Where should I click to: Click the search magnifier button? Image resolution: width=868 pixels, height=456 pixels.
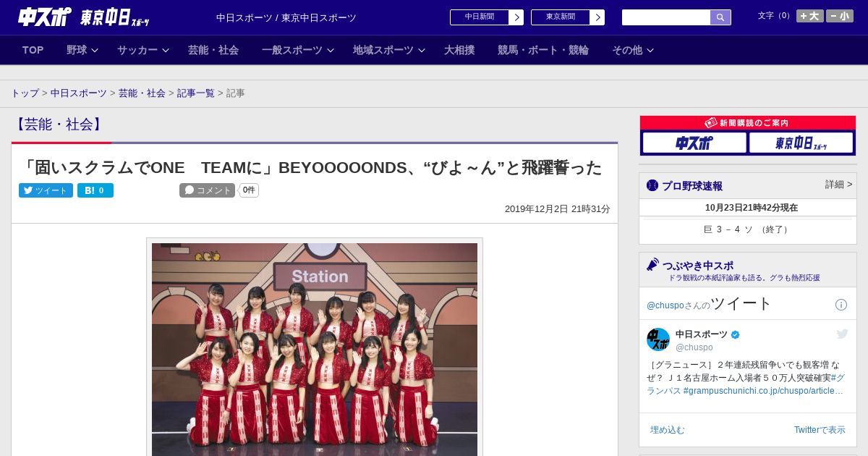click(720, 17)
